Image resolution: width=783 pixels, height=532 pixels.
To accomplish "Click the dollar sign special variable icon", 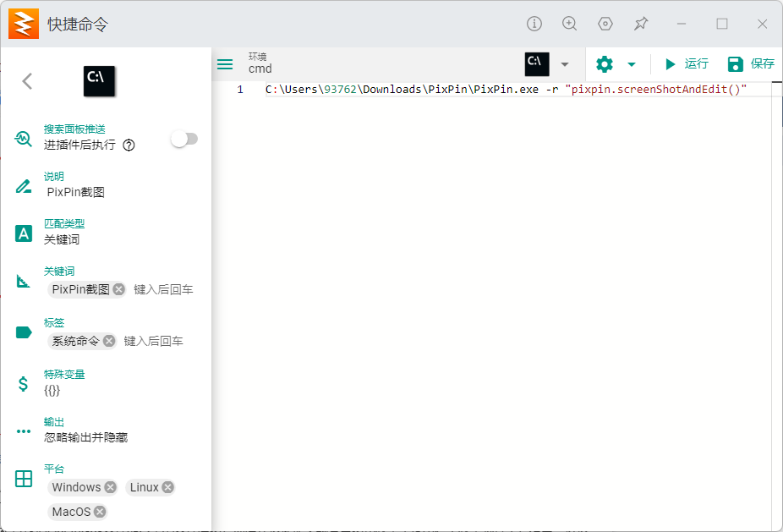I will (23, 384).
